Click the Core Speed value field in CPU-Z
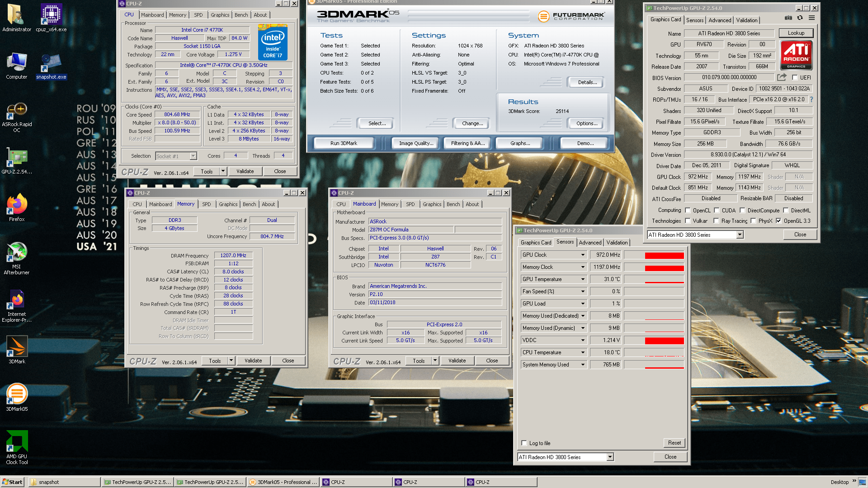The image size is (868, 488). 177,114
